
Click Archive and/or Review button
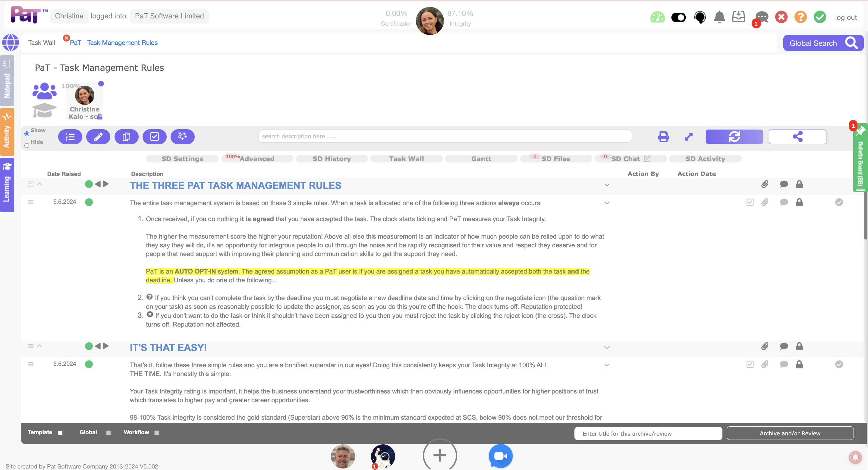(790, 433)
